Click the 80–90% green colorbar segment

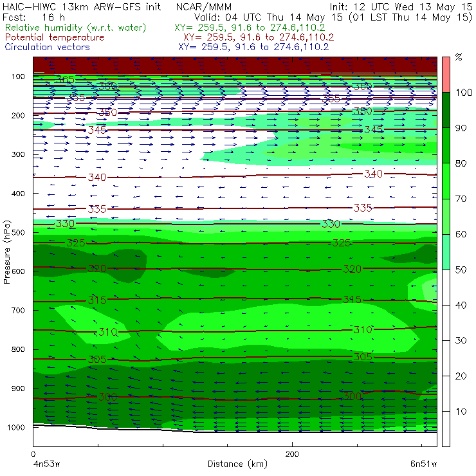(x=446, y=145)
